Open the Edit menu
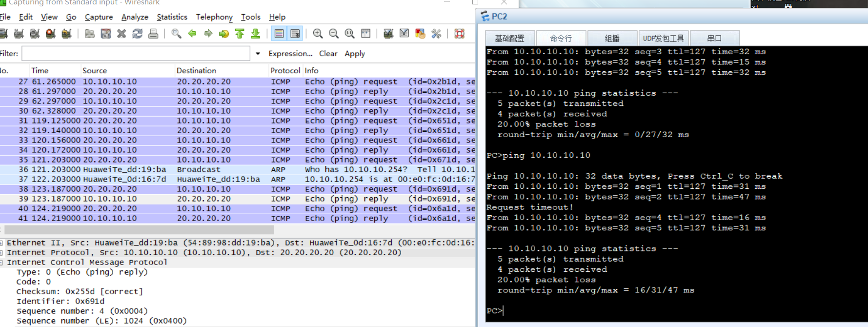Viewport: 868px width, 327px height. (26, 17)
